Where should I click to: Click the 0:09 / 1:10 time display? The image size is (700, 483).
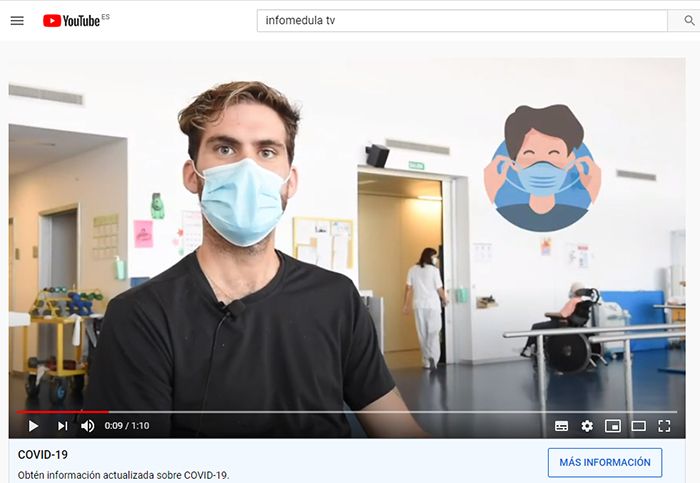[127, 426]
